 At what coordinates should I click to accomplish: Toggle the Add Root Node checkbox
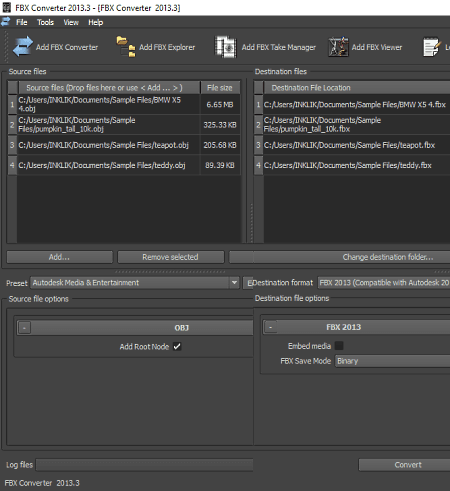pos(177,346)
